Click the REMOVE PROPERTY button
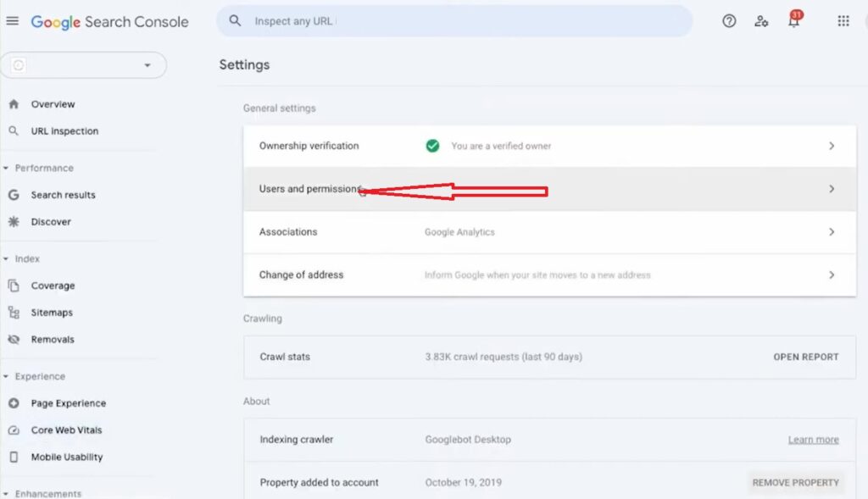 tap(795, 482)
